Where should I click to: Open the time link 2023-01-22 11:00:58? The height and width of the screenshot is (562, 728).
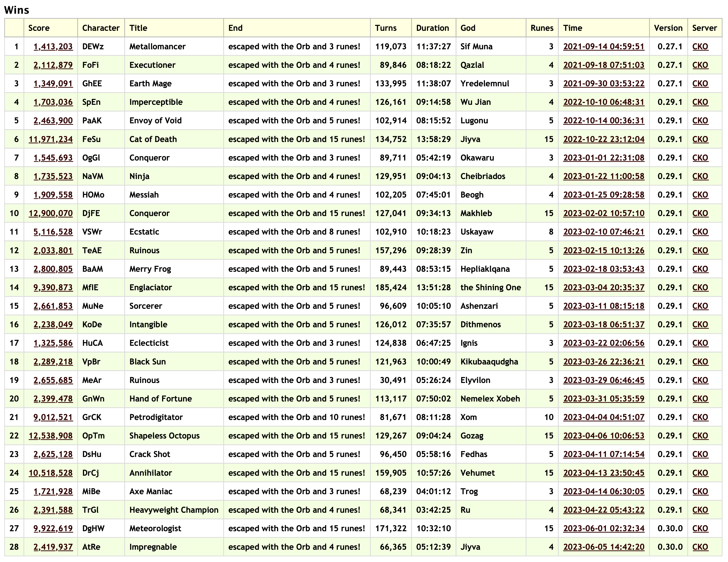[x=604, y=176]
